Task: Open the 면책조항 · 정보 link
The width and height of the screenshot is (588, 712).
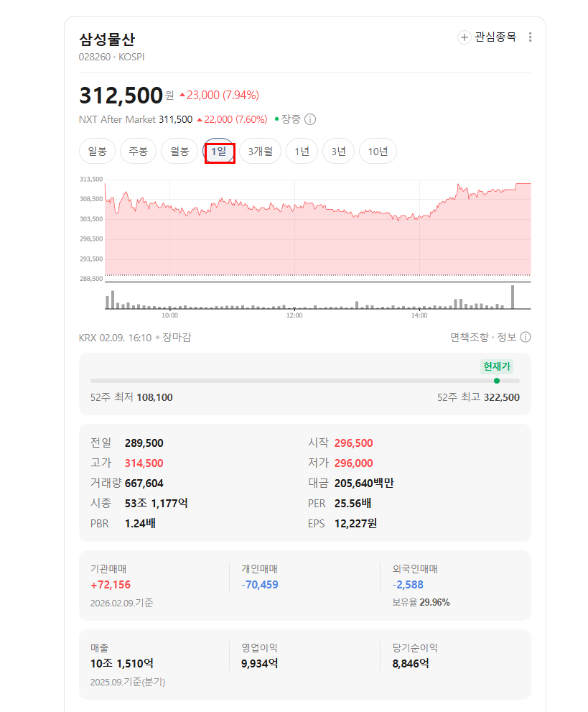Action: 483,337
